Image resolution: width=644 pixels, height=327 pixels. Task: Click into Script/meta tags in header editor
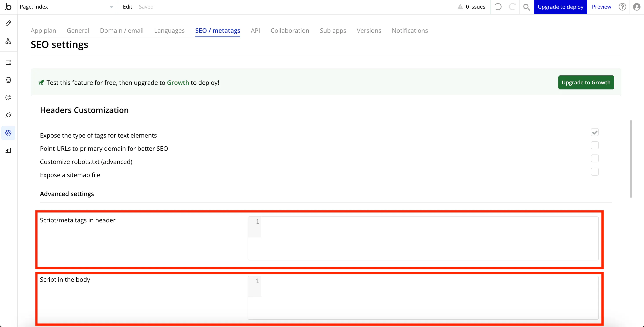[423, 238]
